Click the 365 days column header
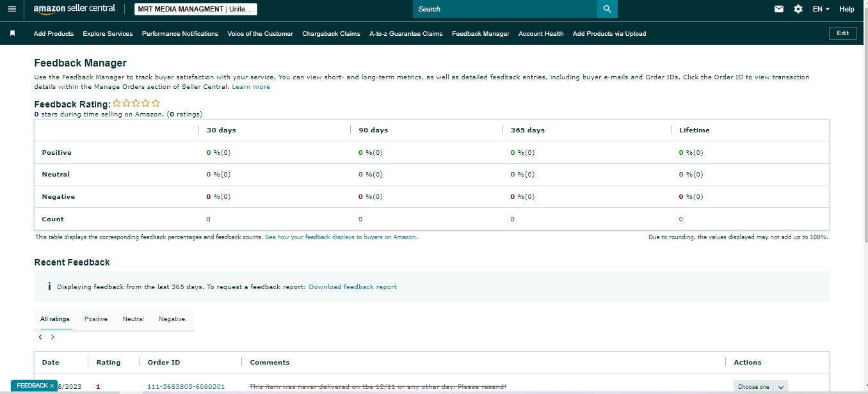Screen dimensions: 868x394 (x=527, y=130)
